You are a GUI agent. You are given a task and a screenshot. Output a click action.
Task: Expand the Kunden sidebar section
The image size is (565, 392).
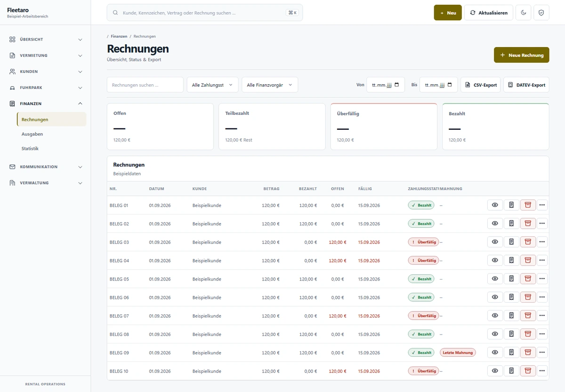click(45, 72)
